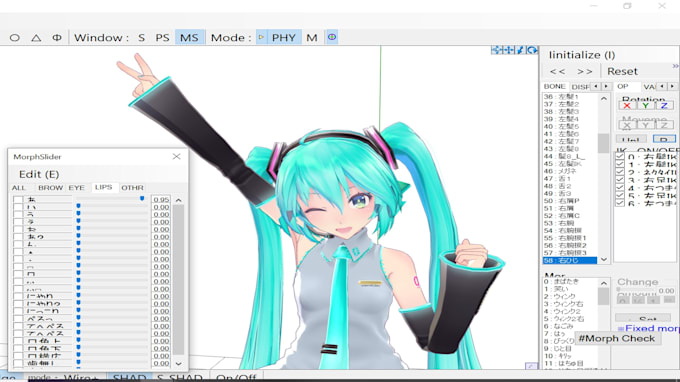Toggle IK checkbox for row 0
Viewport: 680px width, 382px height.
(620, 157)
